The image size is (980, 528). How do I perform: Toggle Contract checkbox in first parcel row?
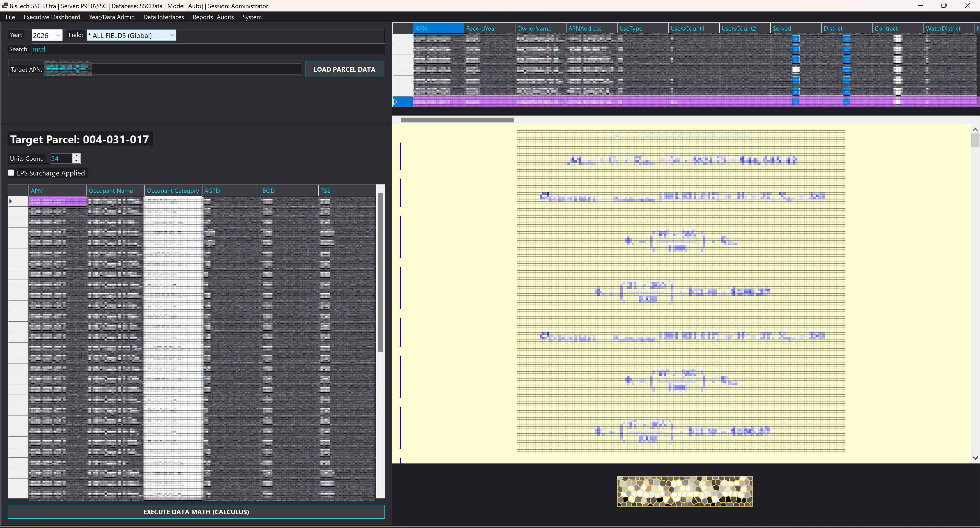pos(898,39)
